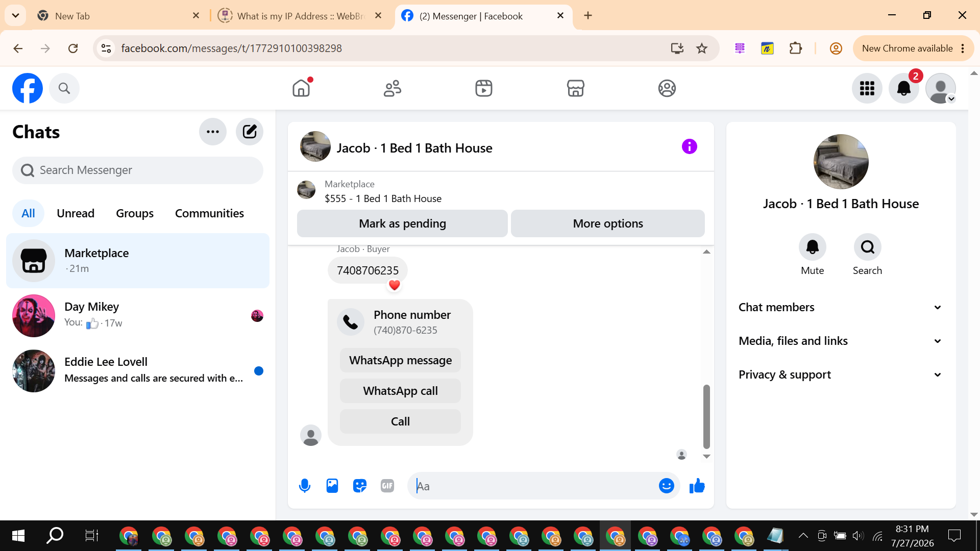
Task: Send a thumbs-up like
Action: (697, 486)
